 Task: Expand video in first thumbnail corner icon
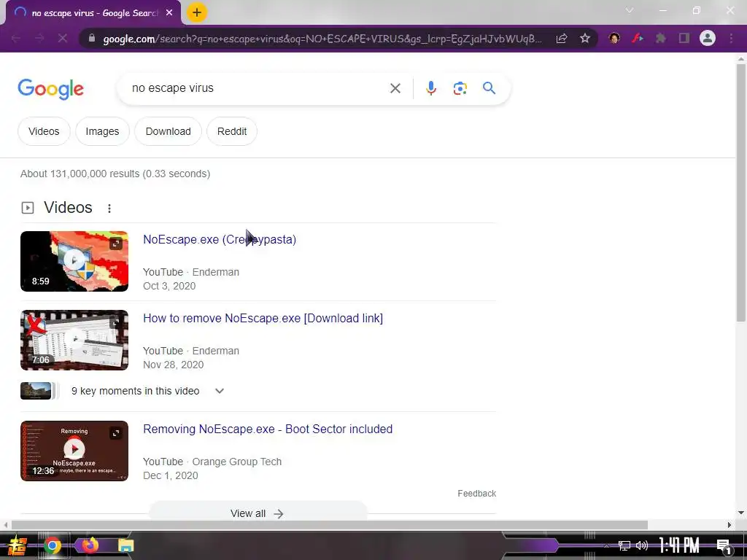pos(116,244)
